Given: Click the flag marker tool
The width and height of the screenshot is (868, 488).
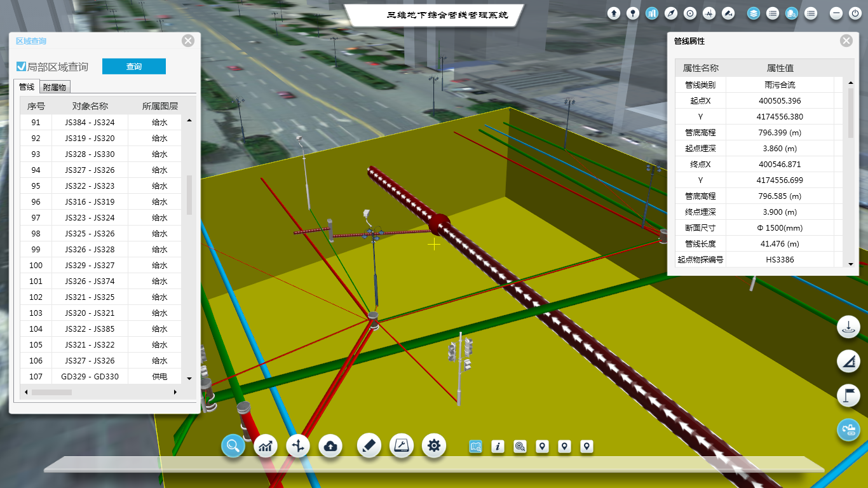Looking at the screenshot, I should coord(848,395).
